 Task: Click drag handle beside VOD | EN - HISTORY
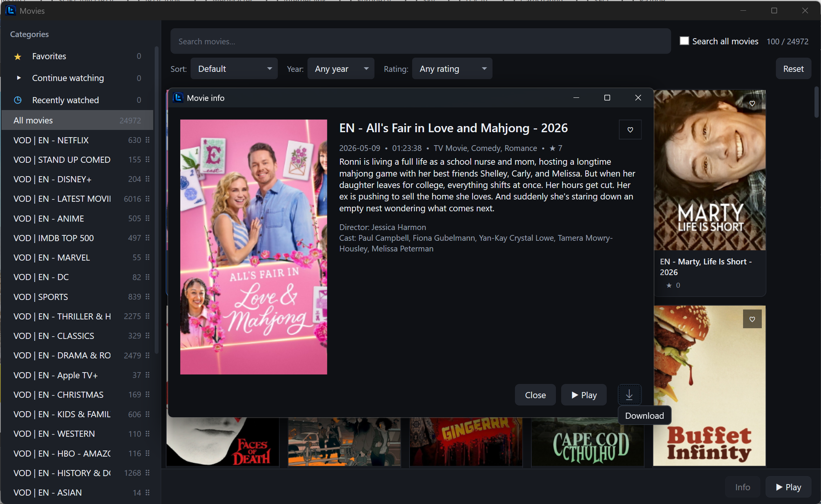click(147, 473)
